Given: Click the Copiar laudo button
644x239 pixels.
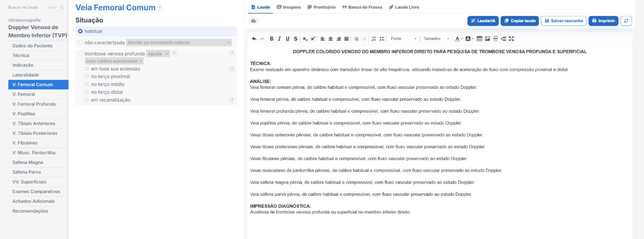Looking at the screenshot, I should (x=520, y=21).
